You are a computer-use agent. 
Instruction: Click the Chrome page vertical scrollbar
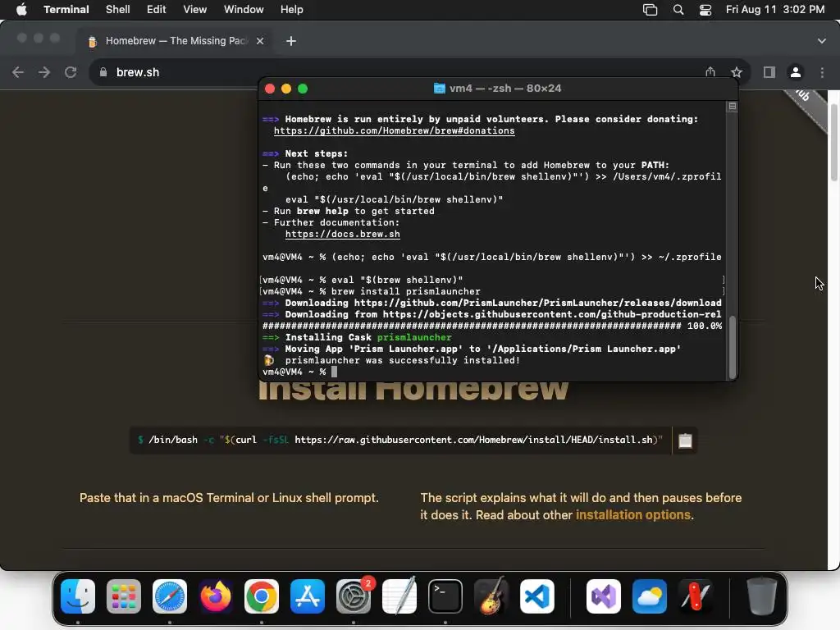834,142
